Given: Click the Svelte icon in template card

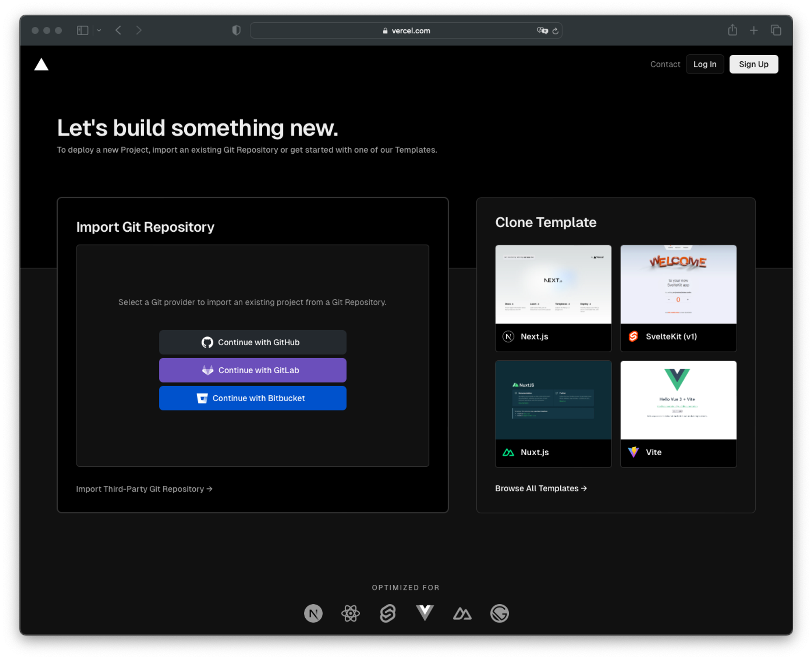Looking at the screenshot, I should tap(633, 336).
